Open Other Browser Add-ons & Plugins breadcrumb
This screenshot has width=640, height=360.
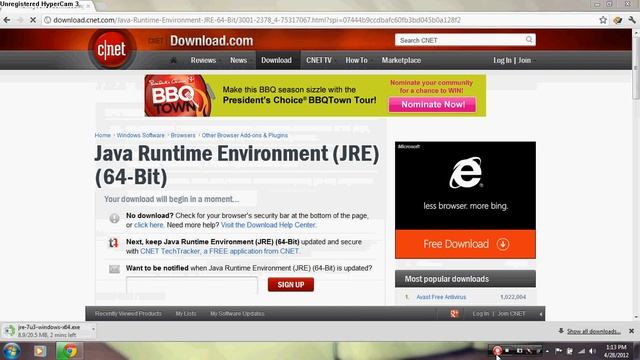tap(244, 135)
